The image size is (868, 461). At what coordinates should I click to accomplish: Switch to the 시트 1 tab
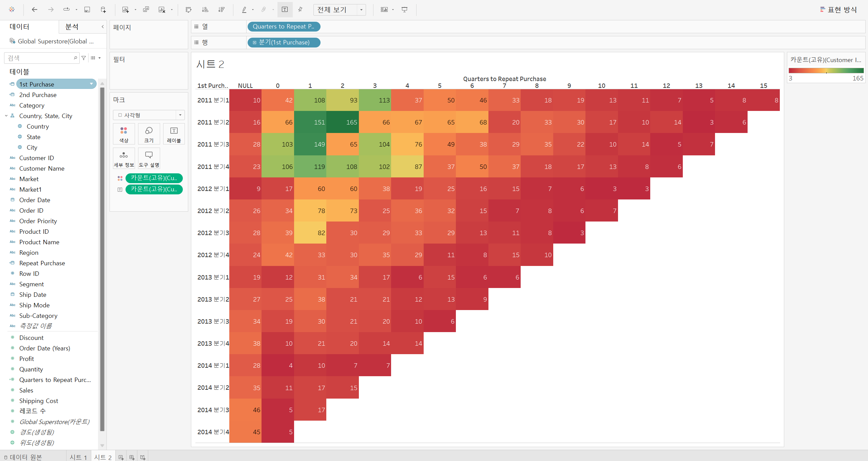[78, 457]
